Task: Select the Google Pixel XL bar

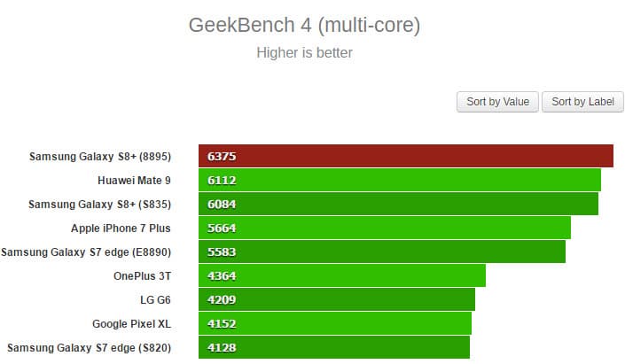Action: [335, 323]
